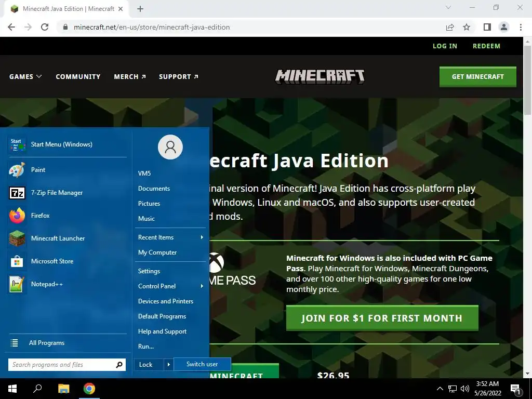Show hidden system tray icons
Image resolution: width=532 pixels, height=399 pixels.
click(440, 389)
